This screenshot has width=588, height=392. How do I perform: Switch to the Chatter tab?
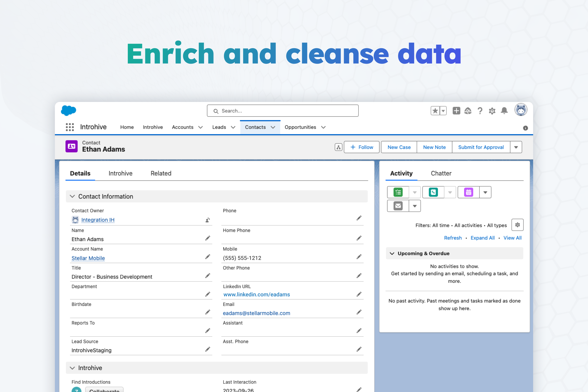tap(441, 173)
